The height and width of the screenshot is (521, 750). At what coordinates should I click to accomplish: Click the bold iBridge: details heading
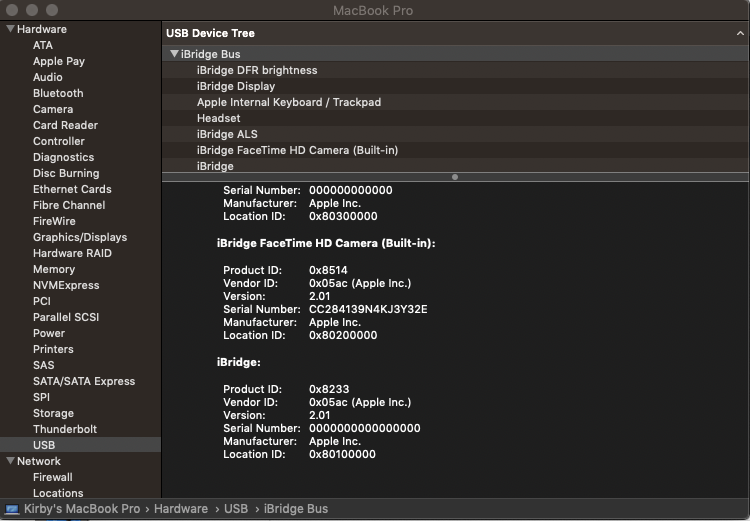pos(239,363)
